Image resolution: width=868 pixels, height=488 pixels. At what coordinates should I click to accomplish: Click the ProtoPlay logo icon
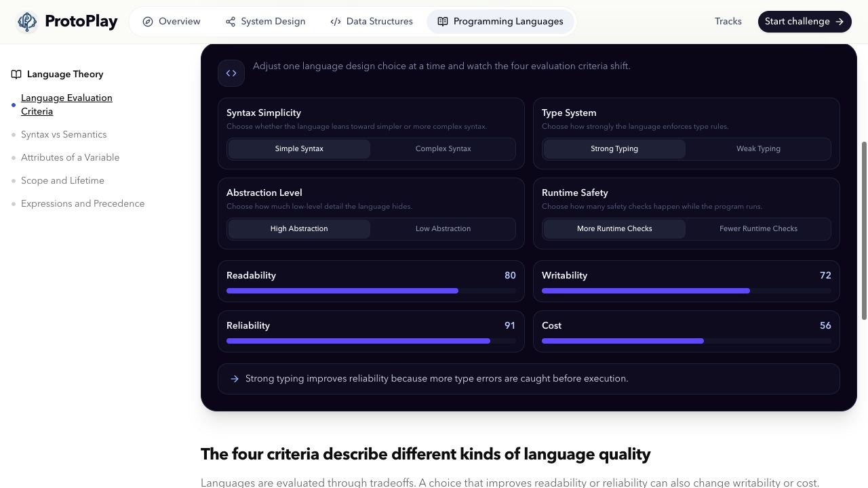pyautogui.click(x=27, y=22)
